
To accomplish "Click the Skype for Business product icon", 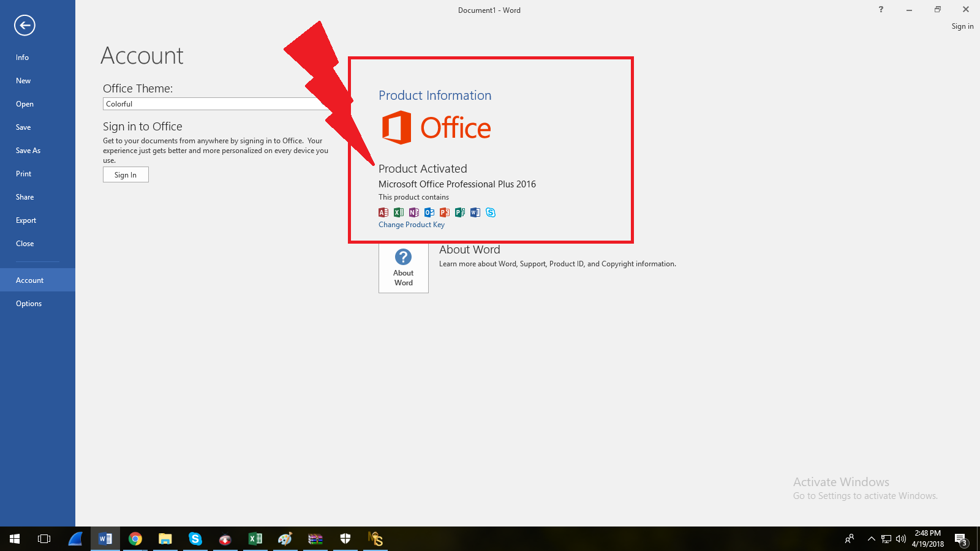I will 491,212.
